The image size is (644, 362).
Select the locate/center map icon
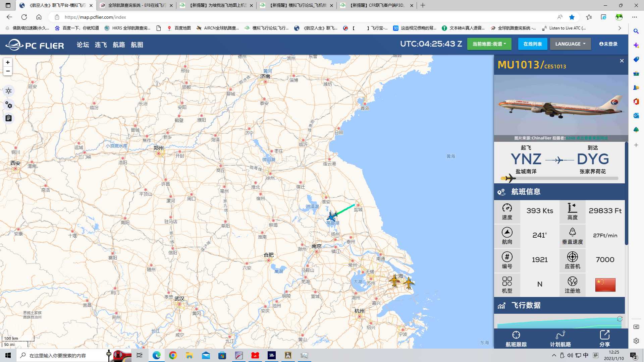pos(8,90)
